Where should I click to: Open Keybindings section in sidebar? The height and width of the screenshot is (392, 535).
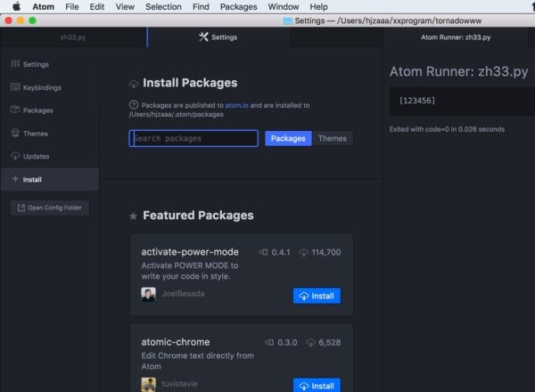(x=41, y=87)
